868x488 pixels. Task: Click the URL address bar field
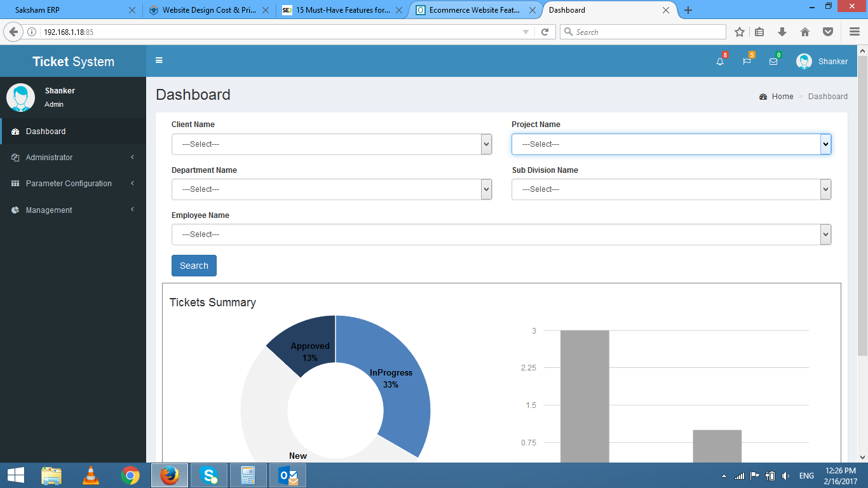click(280, 32)
